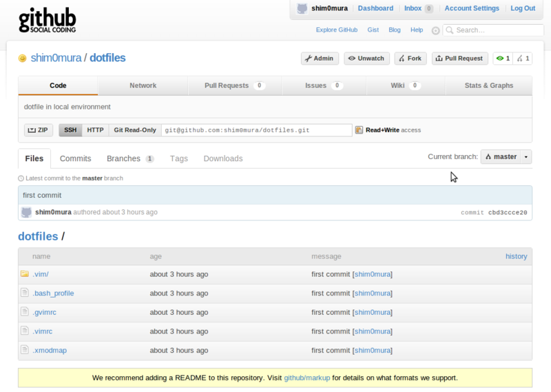Open Account Settings
This screenshot has height=392, width=551.
pyautogui.click(x=472, y=8)
